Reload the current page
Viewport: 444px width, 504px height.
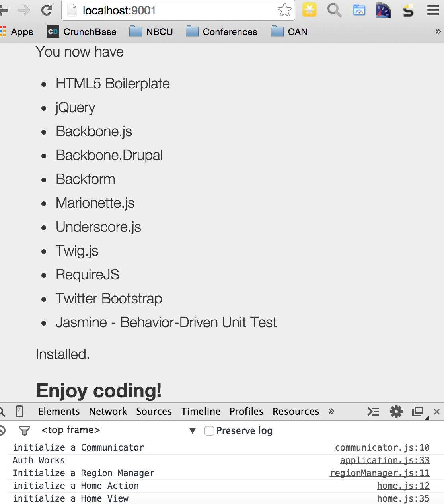tap(47, 10)
